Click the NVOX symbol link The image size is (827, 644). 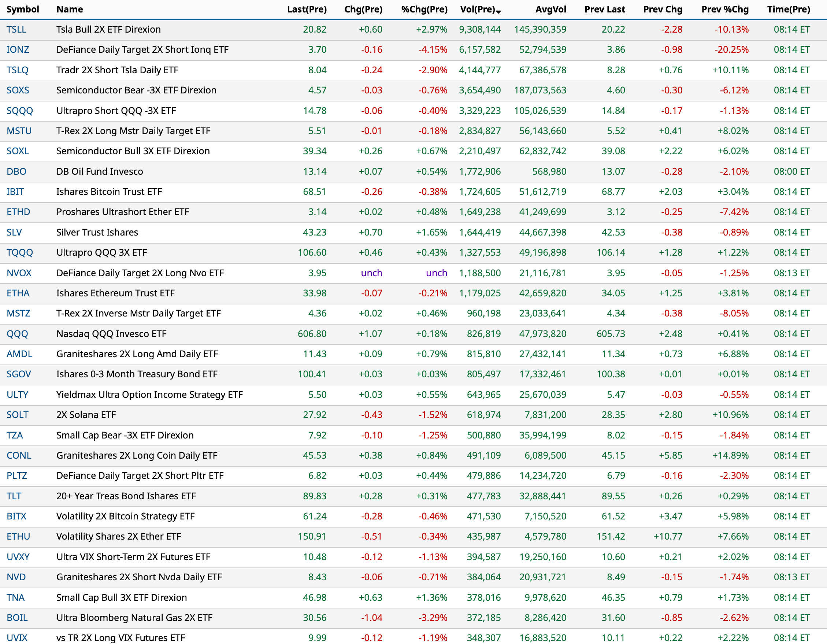[19, 273]
